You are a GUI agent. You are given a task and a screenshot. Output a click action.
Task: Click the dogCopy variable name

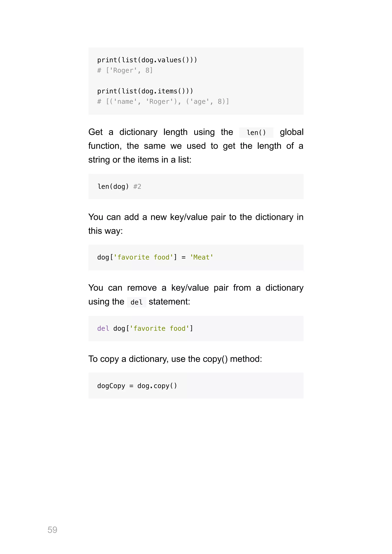(111, 386)
